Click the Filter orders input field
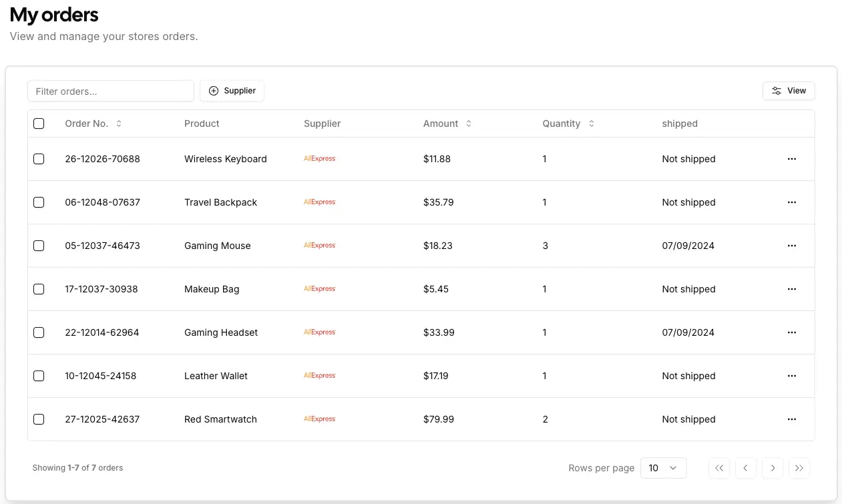 click(x=110, y=90)
